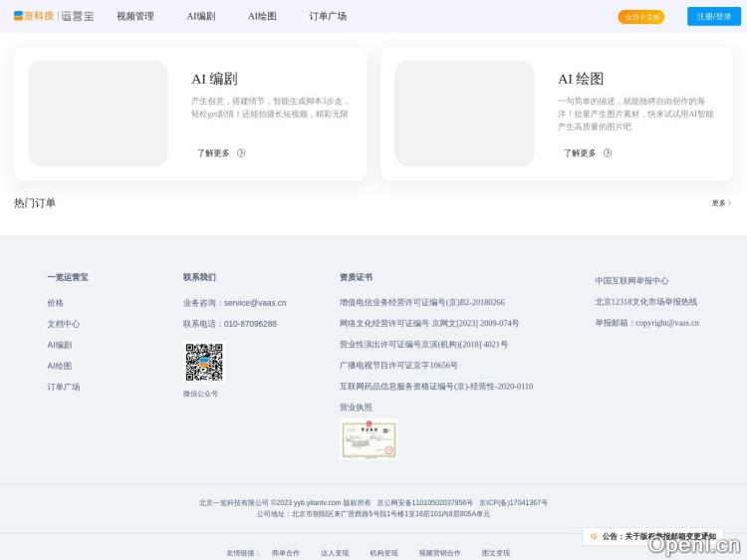Open the business license image

click(x=368, y=438)
